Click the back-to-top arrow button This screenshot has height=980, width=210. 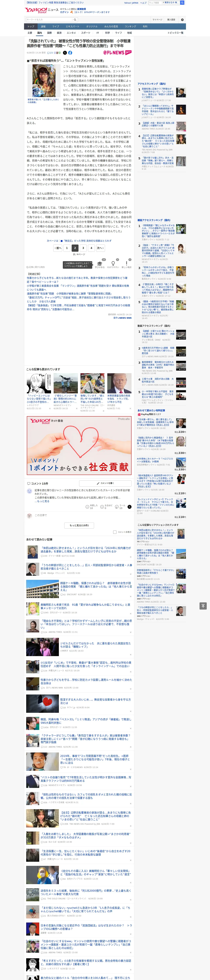coord(203,606)
